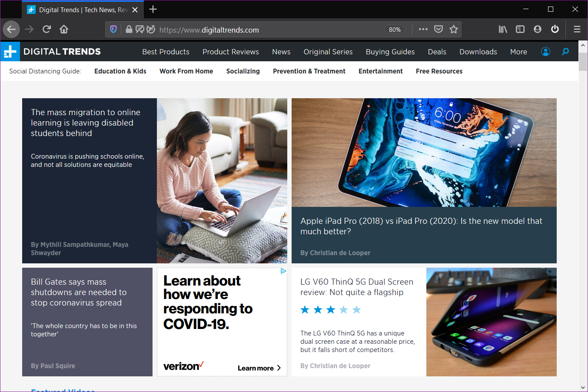Open Original Series menu
The image size is (588, 392).
(x=328, y=52)
